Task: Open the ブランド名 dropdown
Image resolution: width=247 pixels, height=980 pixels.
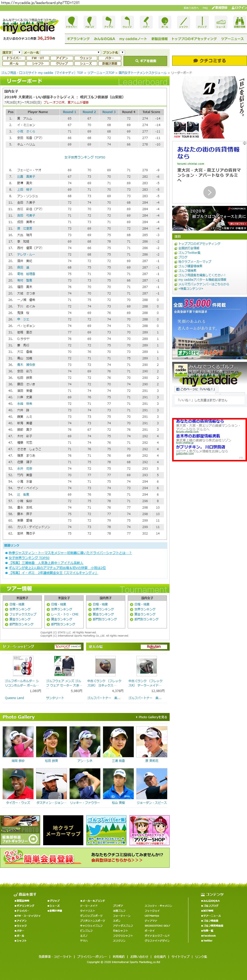Action: point(122,52)
